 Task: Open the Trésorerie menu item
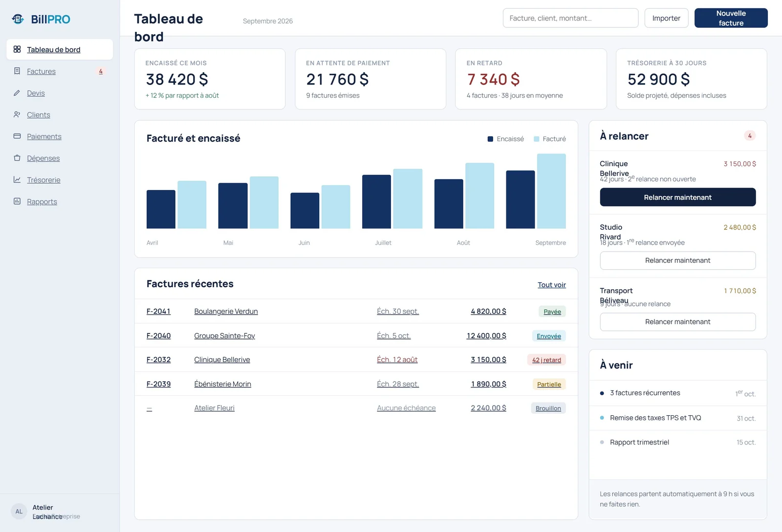coord(60,180)
